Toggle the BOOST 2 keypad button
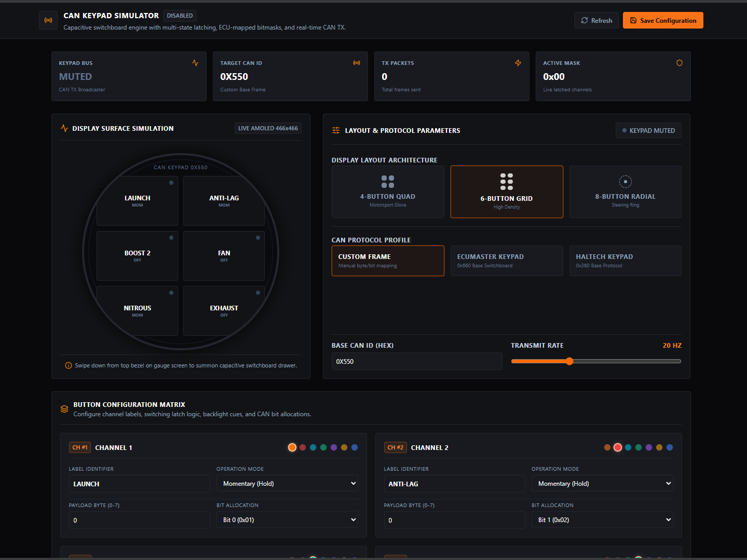 tap(137, 256)
